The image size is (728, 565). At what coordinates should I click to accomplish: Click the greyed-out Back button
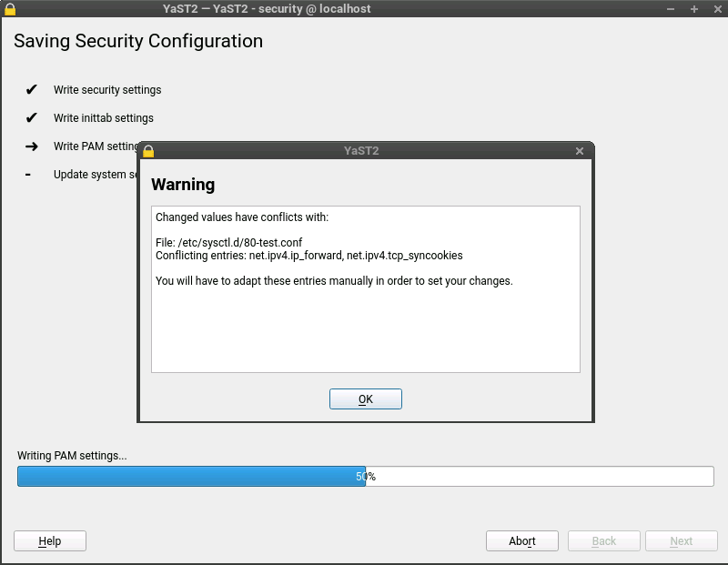click(x=604, y=541)
